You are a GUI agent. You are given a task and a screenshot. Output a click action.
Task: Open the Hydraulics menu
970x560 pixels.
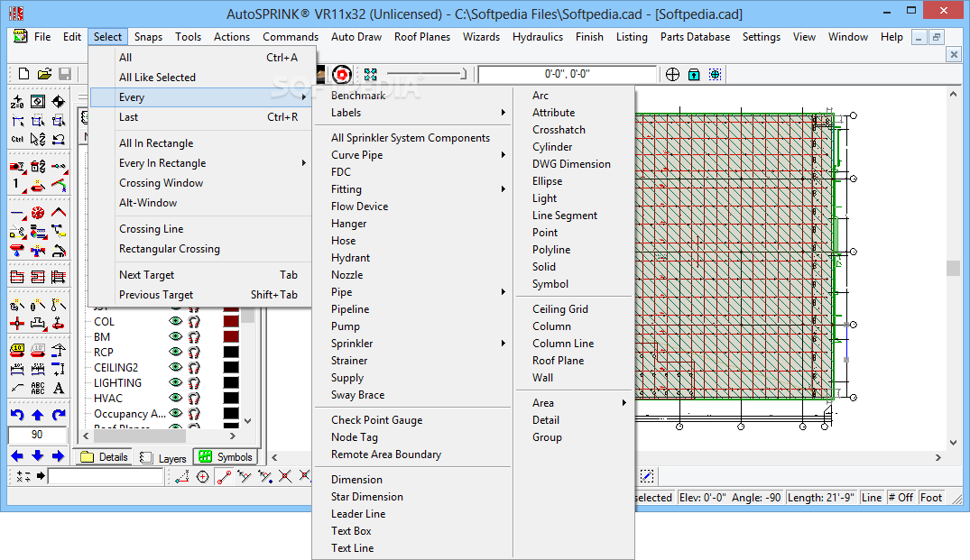[538, 37]
